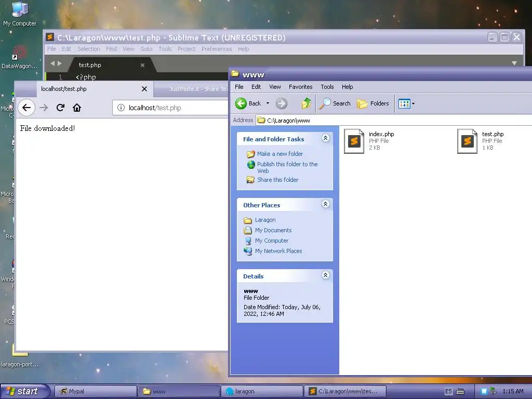Go up one folder level in Explorer
This screenshot has height=399, width=532.
(x=306, y=103)
